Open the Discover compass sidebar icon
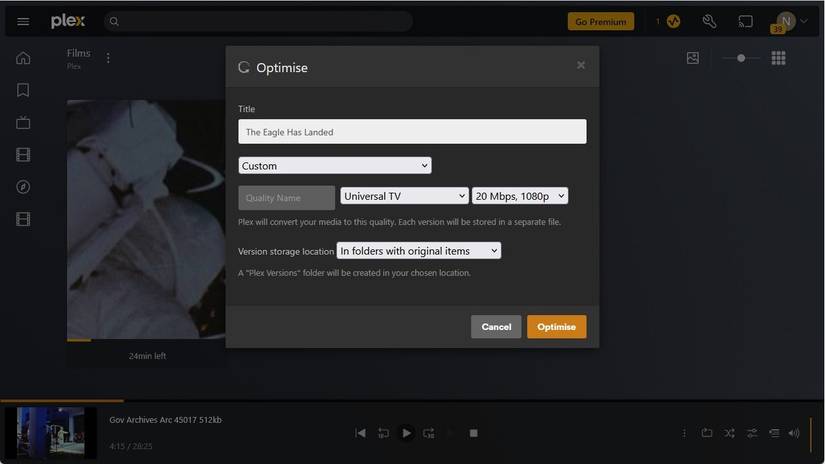This screenshot has width=825, height=464. (x=23, y=187)
